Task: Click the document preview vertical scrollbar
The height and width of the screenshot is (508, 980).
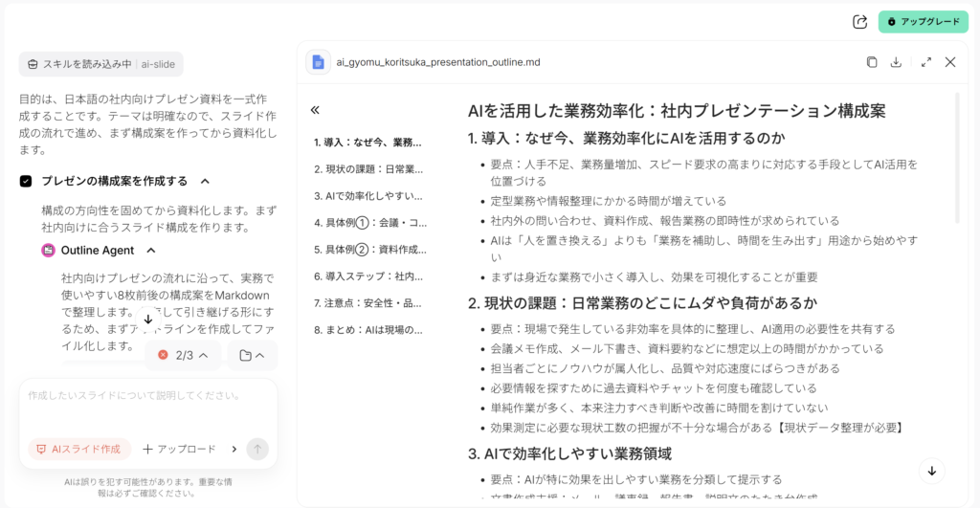Action: (x=957, y=158)
